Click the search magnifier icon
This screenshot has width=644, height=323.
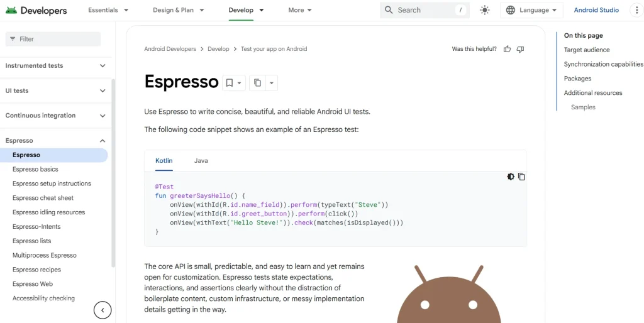point(389,10)
